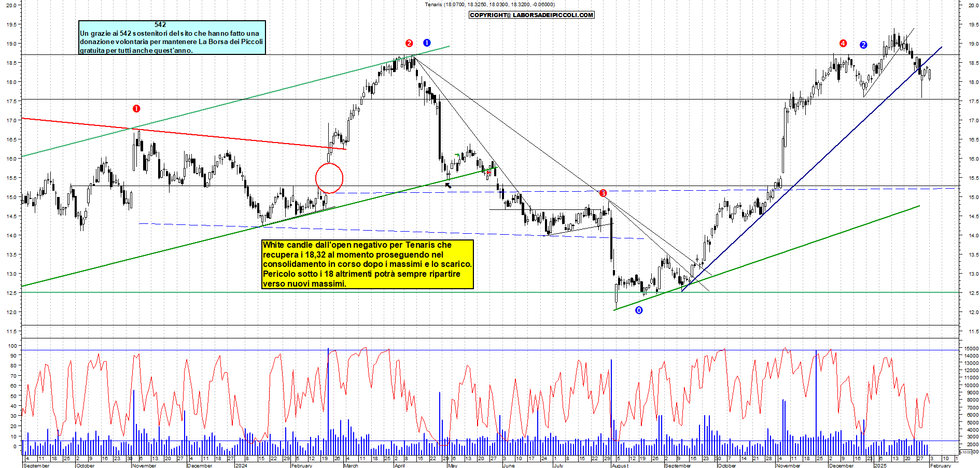Click the '19.5' price label on the right axis
Screen dimensions: 980x468
click(973, 24)
